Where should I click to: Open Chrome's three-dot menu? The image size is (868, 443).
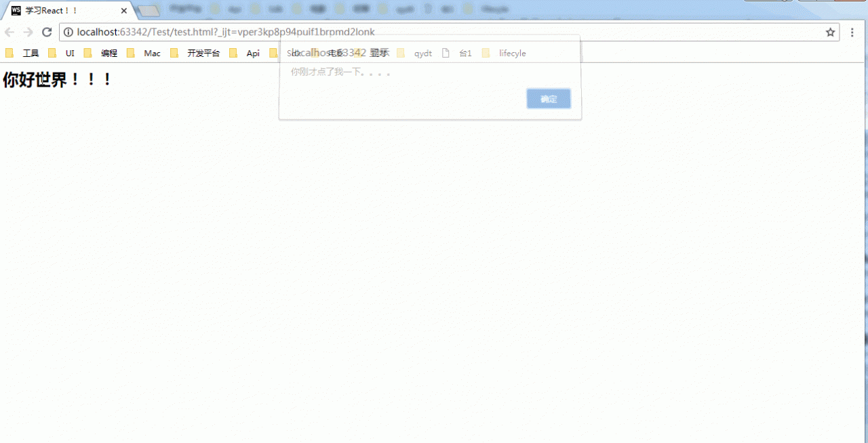(852, 32)
